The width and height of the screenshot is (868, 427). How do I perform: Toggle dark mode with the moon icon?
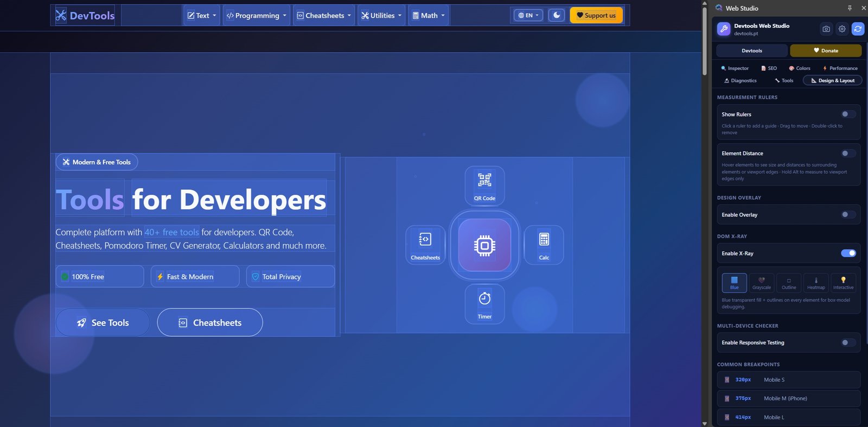pos(557,15)
